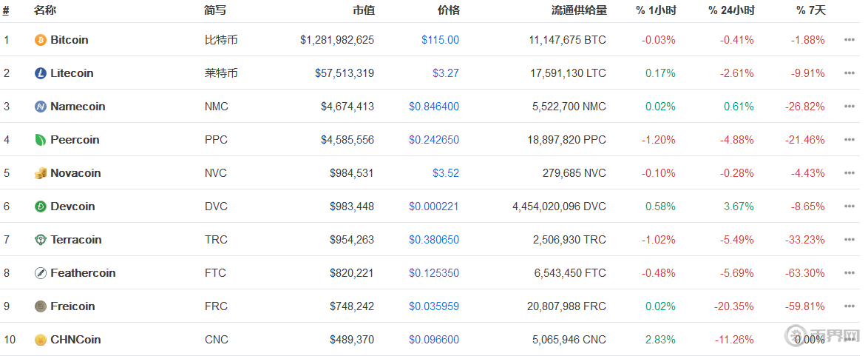Click the Bitcoin coin logo icon
868x356 pixels.
[41, 40]
